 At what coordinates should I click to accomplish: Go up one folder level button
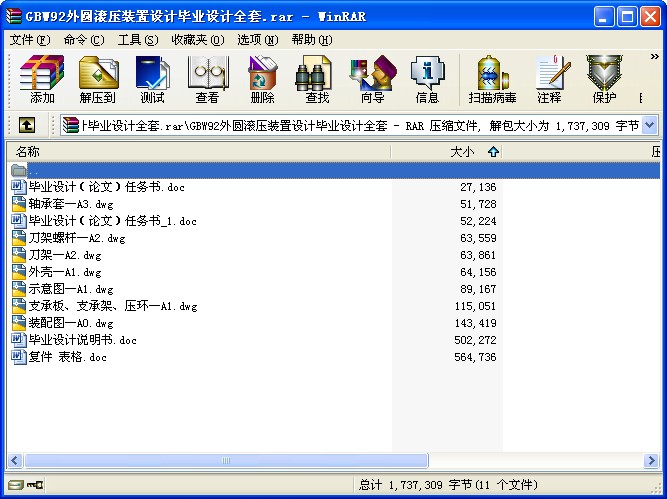tap(27, 125)
